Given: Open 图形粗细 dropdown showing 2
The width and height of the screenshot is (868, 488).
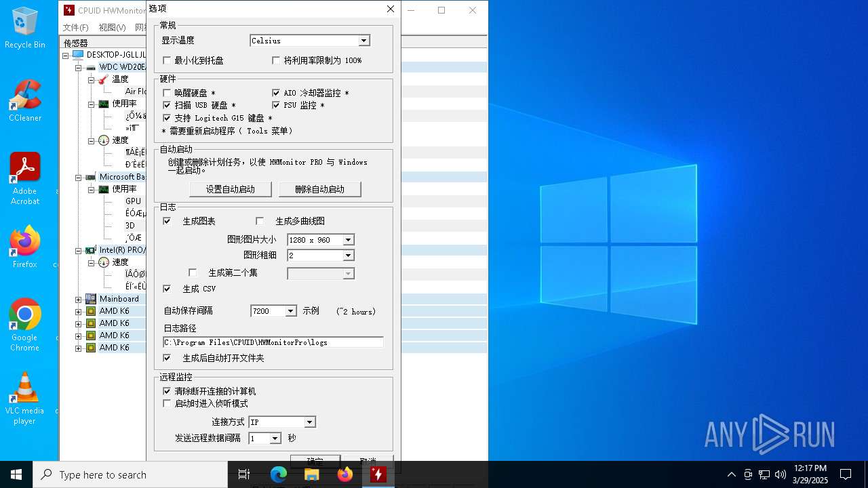Looking at the screenshot, I should (x=348, y=256).
